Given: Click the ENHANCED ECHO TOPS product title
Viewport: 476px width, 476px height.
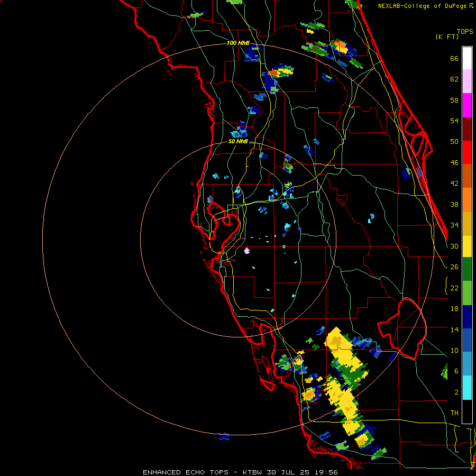Looking at the screenshot, I should pos(186,472).
